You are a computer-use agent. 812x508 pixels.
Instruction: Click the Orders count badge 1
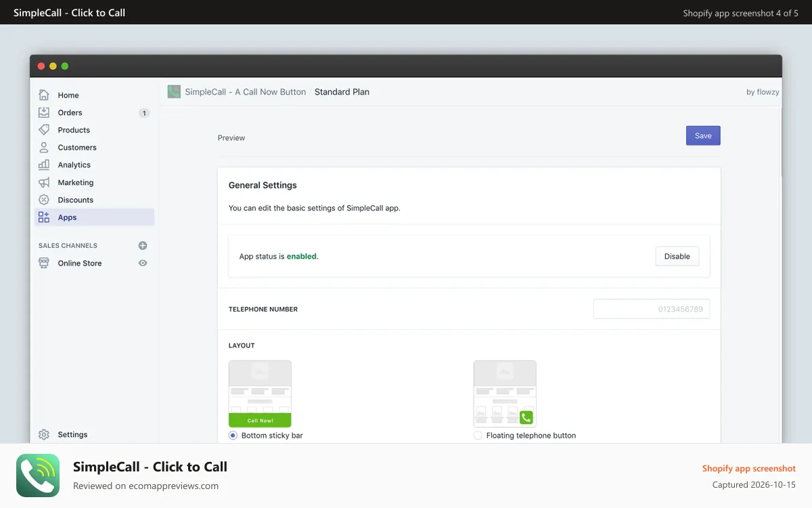tap(144, 113)
